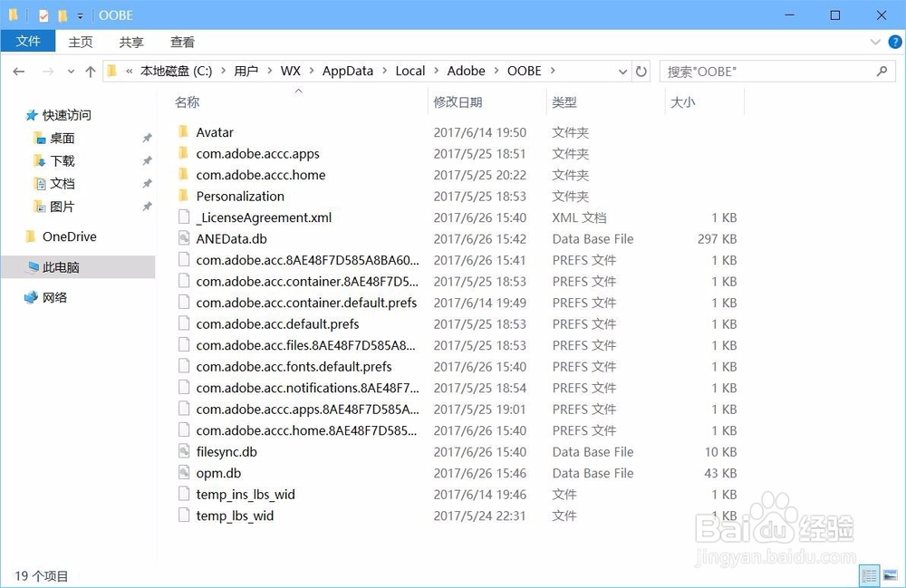
Task: Click the XML 文档 type cell
Action: pyautogui.click(x=579, y=217)
